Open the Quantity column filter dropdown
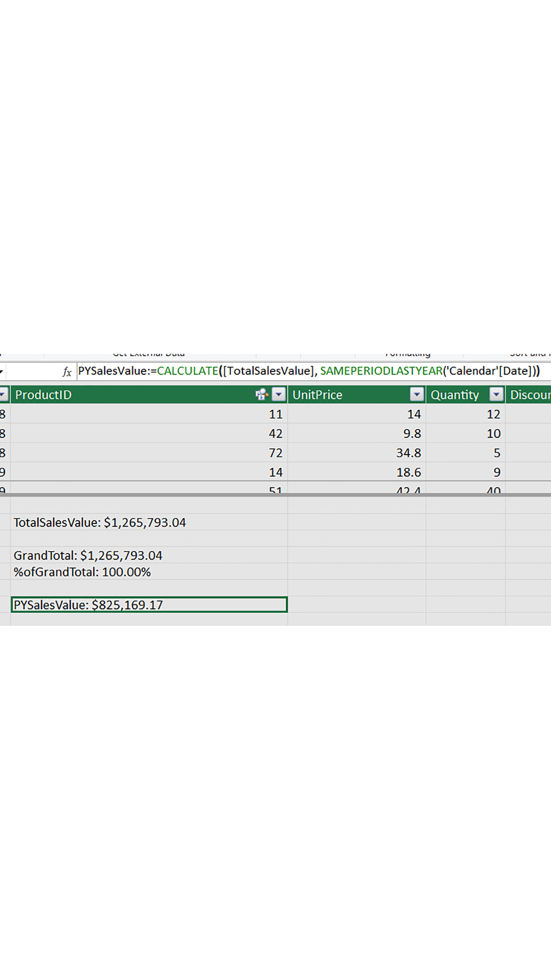551x980 pixels. [496, 395]
